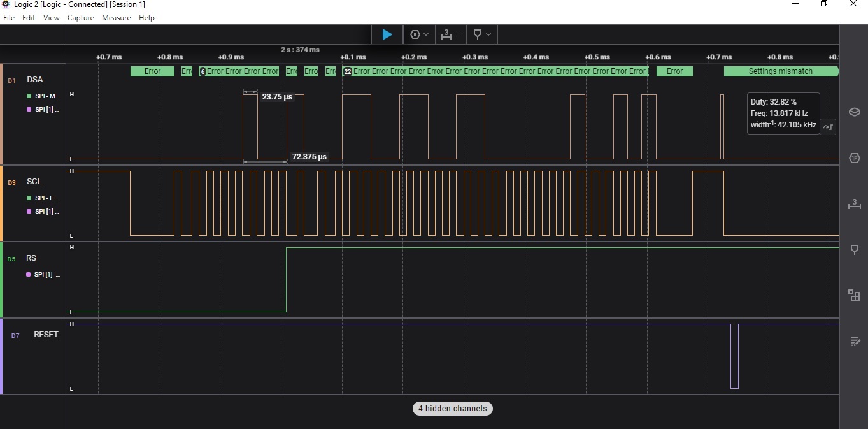Select the DSA channel label
Screen dimensions: 868x429
(x=35, y=80)
